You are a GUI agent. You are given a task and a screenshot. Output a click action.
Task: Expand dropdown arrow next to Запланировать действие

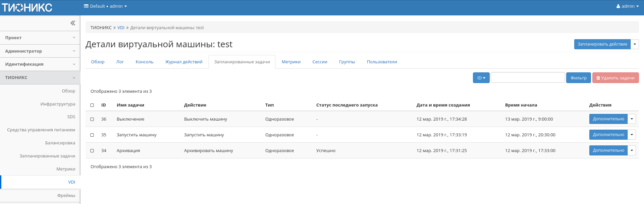click(x=635, y=44)
